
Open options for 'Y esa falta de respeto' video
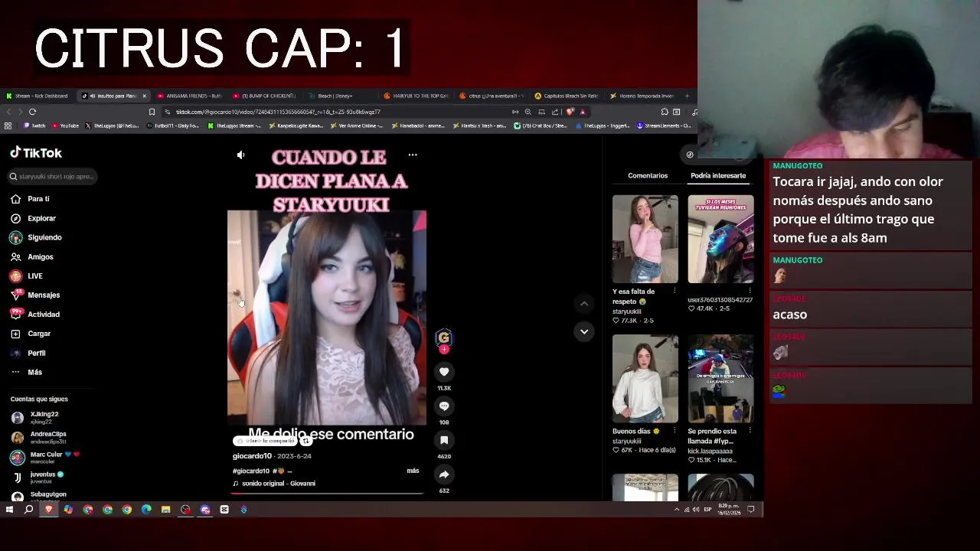[x=675, y=292]
